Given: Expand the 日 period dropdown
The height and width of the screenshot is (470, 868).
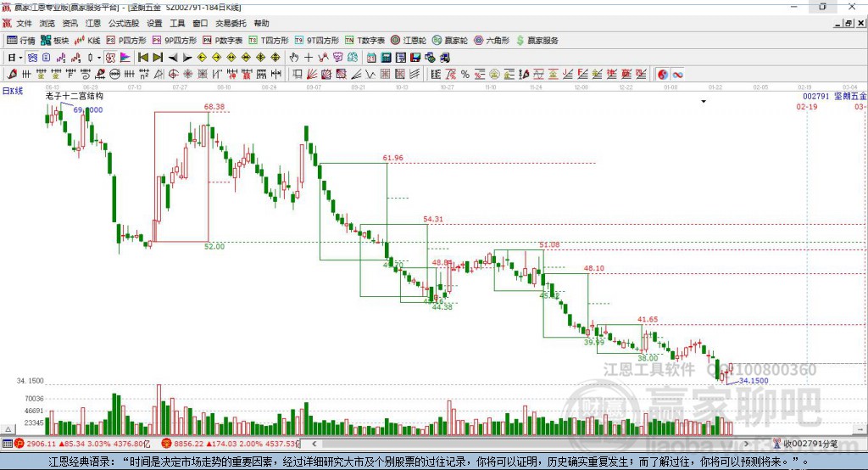Looking at the screenshot, I should (x=20, y=58).
